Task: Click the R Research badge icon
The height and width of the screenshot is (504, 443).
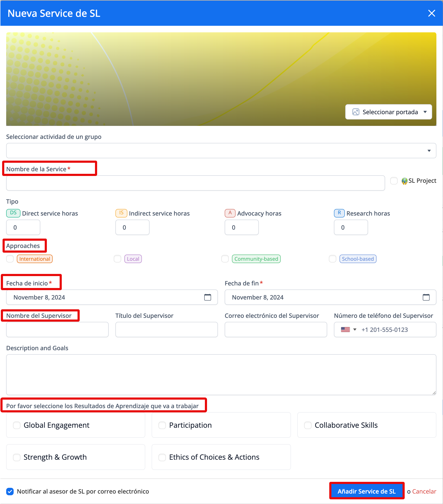Action: (339, 213)
